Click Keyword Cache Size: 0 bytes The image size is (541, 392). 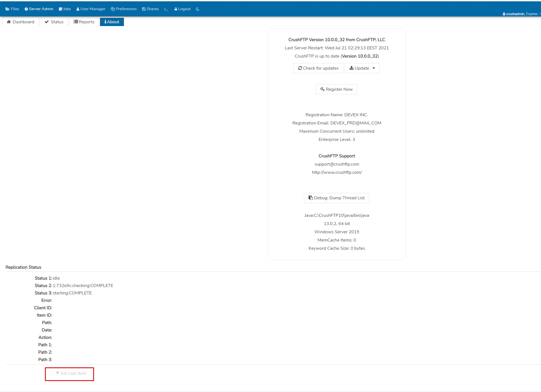pos(337,248)
